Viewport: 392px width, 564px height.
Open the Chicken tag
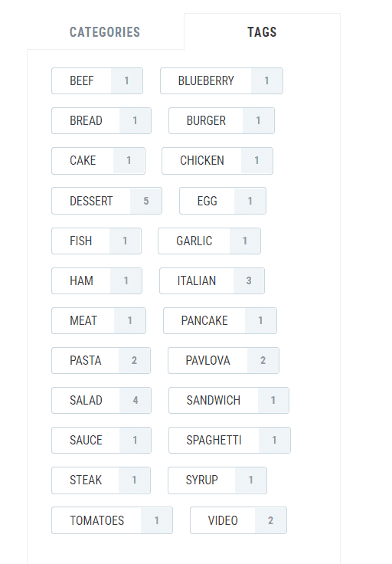click(x=217, y=161)
